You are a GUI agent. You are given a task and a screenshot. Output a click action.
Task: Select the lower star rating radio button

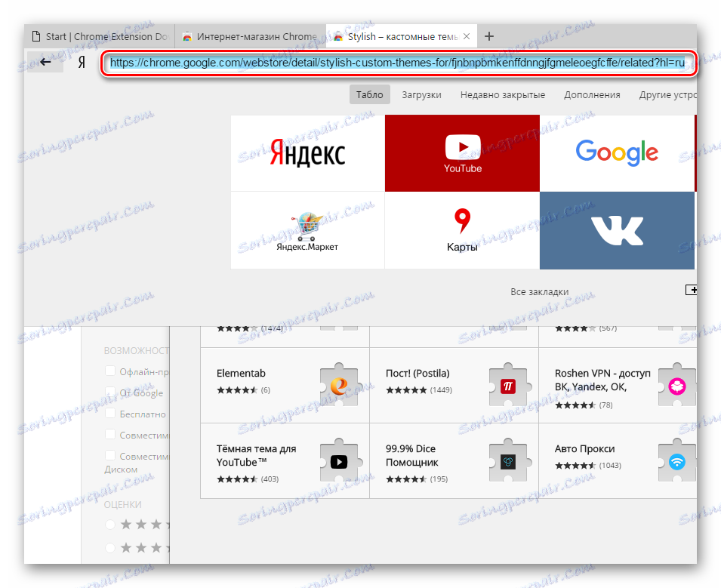110,547
